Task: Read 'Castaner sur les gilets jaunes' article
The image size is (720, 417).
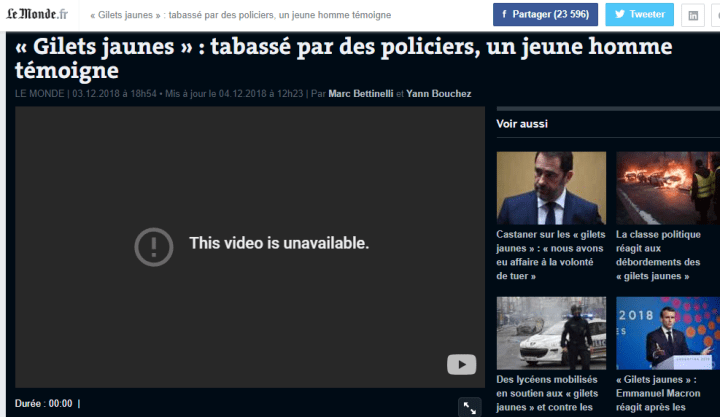Action: tap(549, 255)
